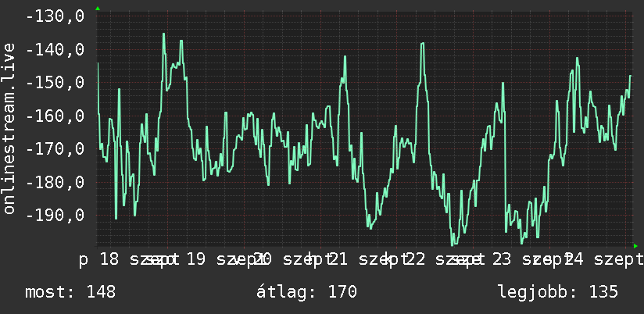Viewport: 644px width, 314px height.
Task: Click the -190,0 axis label
Action: coord(55,215)
